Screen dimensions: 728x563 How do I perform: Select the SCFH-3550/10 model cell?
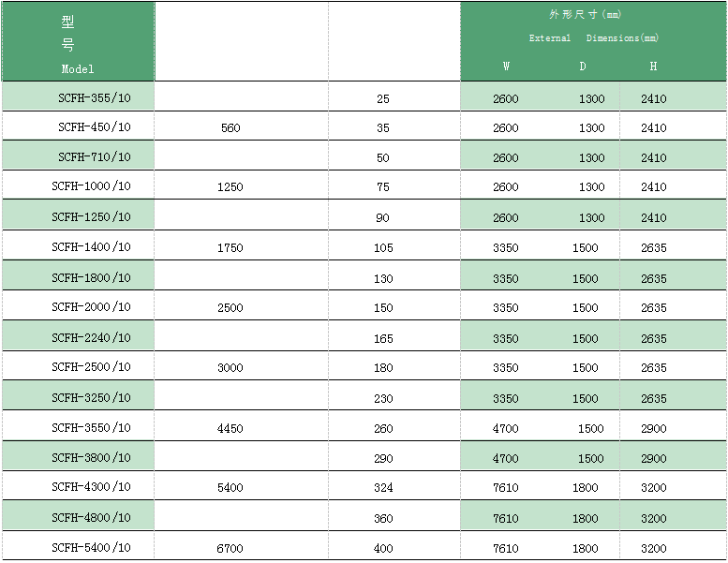coord(91,427)
